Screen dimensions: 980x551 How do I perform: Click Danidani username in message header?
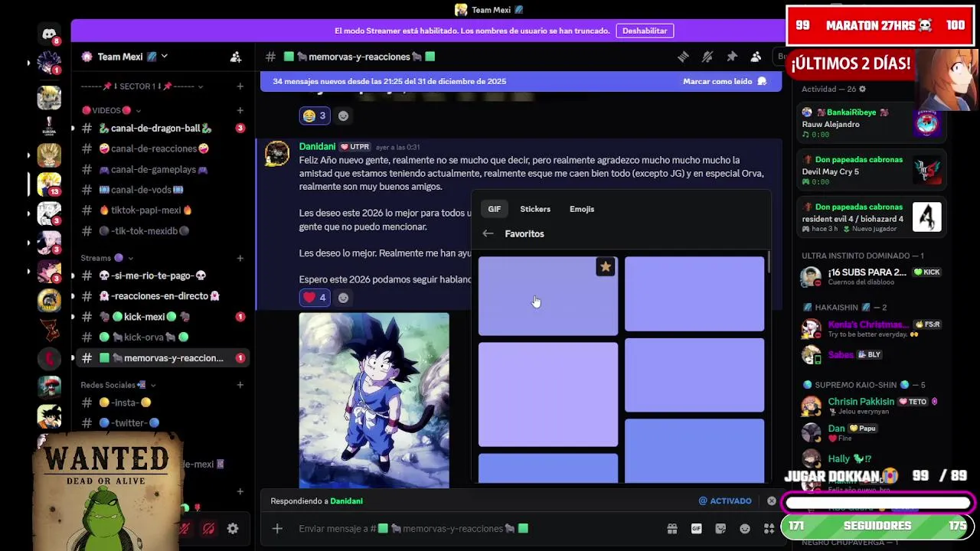click(317, 147)
